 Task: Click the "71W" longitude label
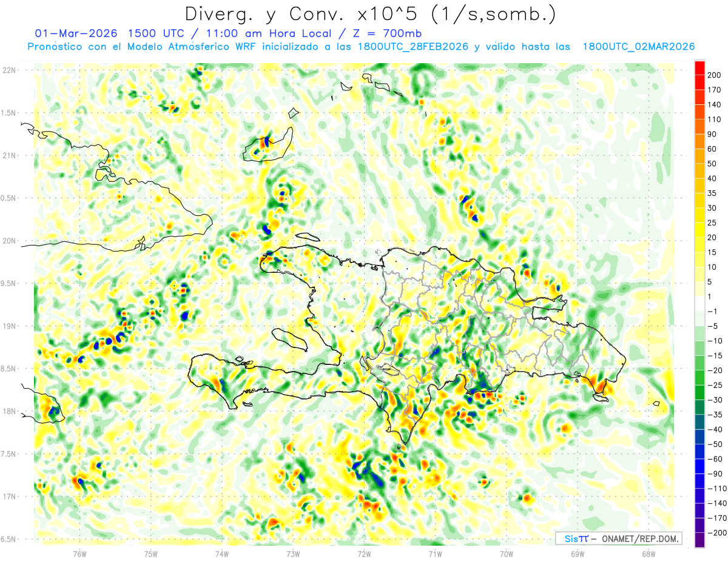coord(435,554)
